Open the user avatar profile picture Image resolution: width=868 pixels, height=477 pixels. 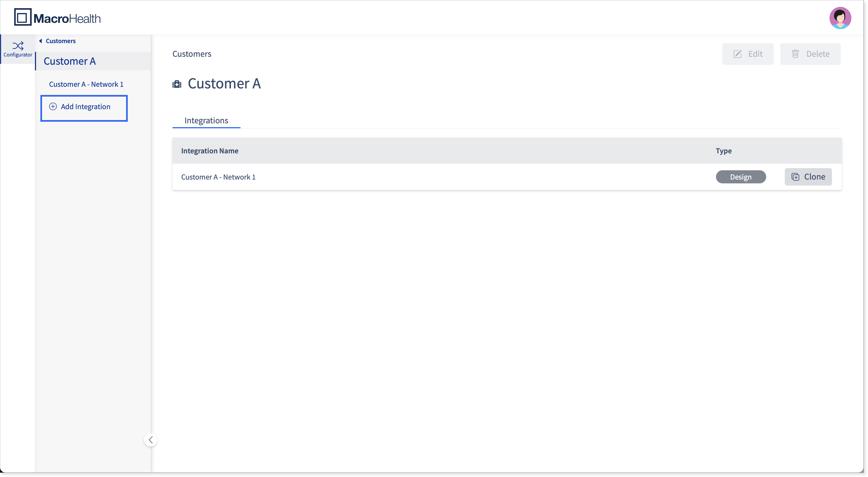(x=840, y=18)
